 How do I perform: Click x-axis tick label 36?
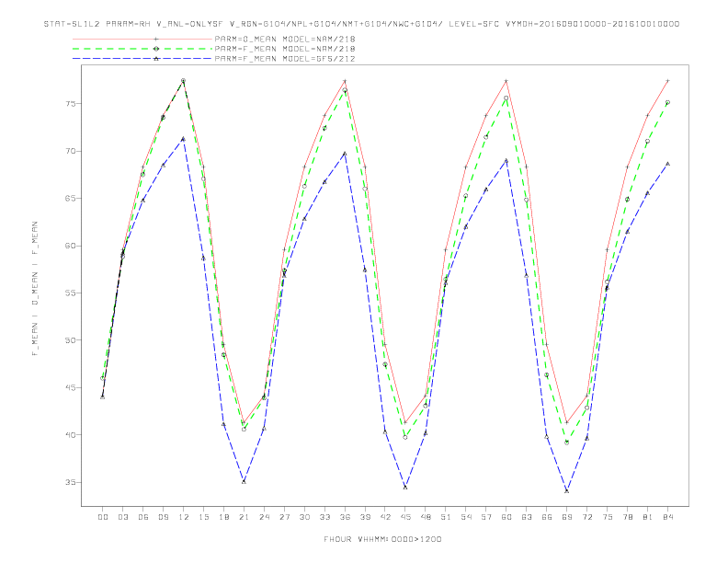[345, 517]
